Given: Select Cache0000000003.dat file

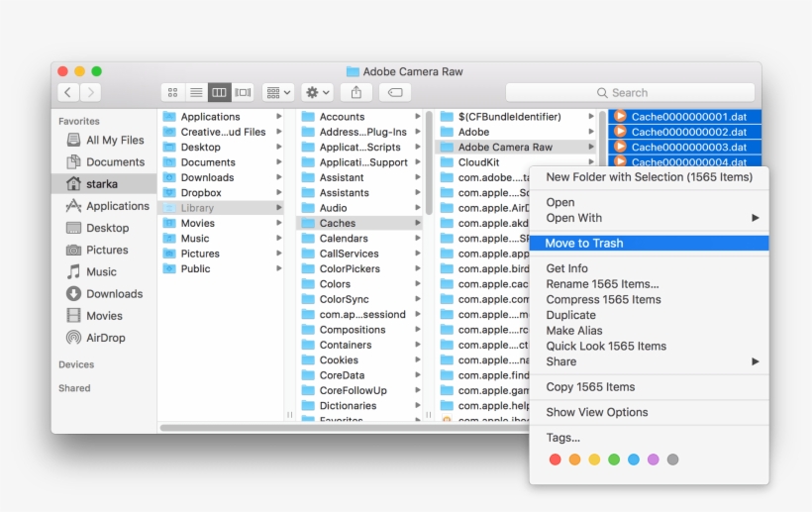Looking at the screenshot, I should [684, 147].
